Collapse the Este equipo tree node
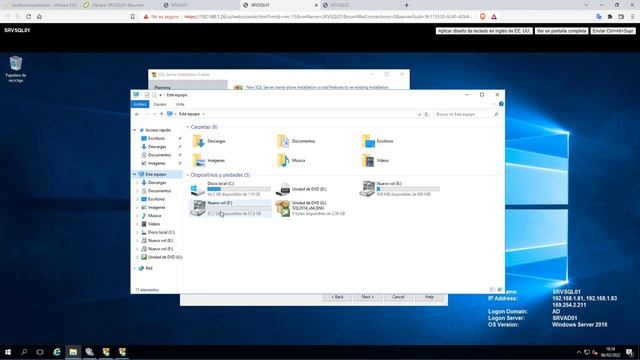The image size is (640, 360). coord(135,174)
